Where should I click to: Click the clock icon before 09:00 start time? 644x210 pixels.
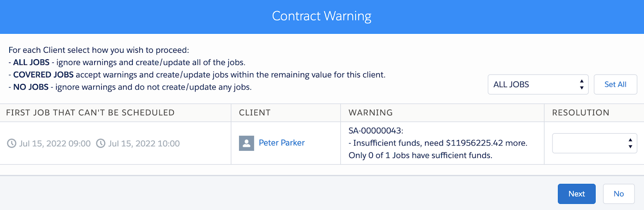click(x=12, y=143)
